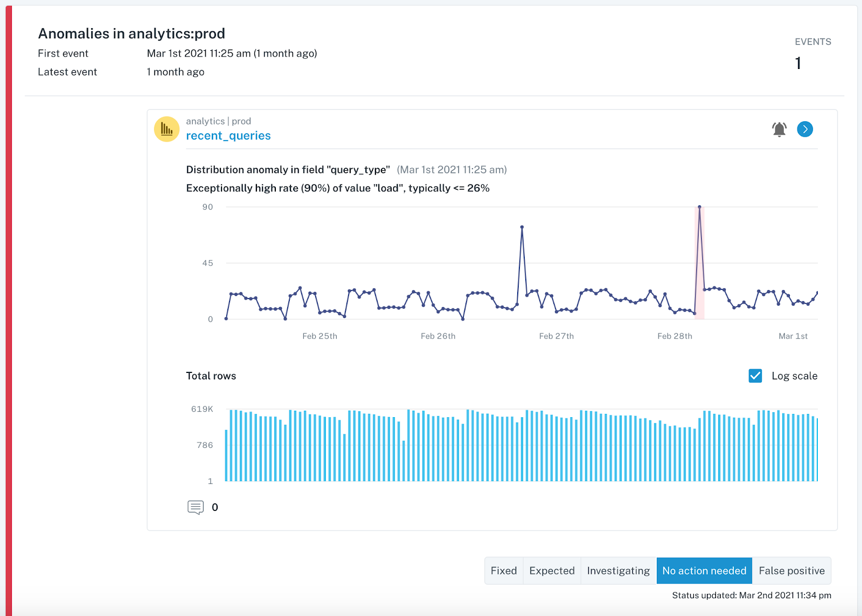The image size is (862, 616).
Task: Click the Feb 28th axis label
Action: 675,336
